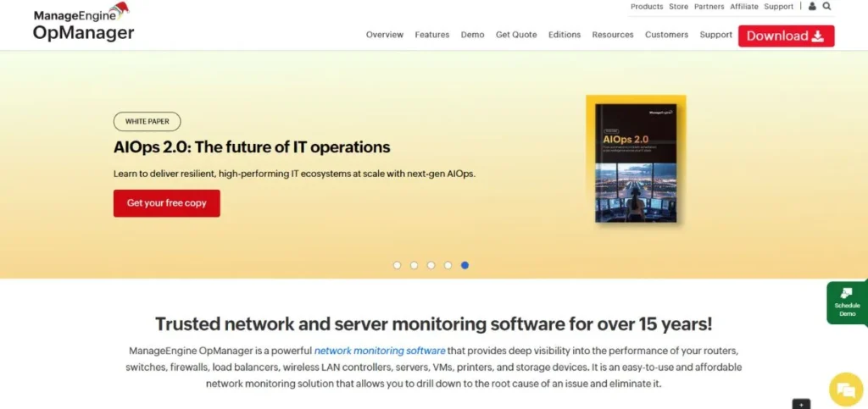The width and height of the screenshot is (868, 409).
Task: Click the AIOps 2.0 book cover image
Action: (635, 159)
